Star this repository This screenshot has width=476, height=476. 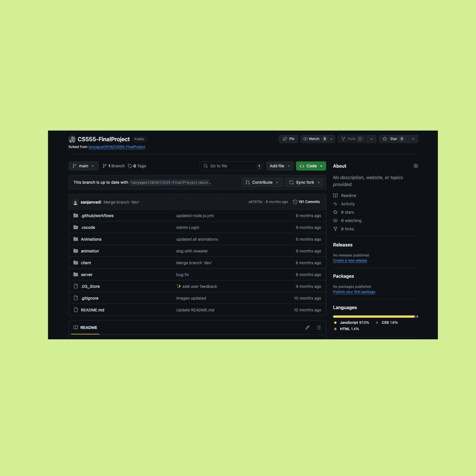coord(393,139)
